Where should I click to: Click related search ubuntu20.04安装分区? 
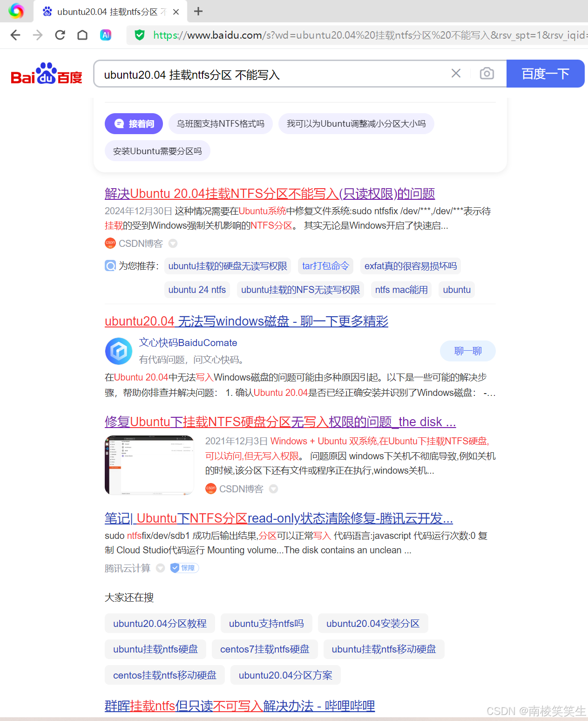tap(373, 623)
